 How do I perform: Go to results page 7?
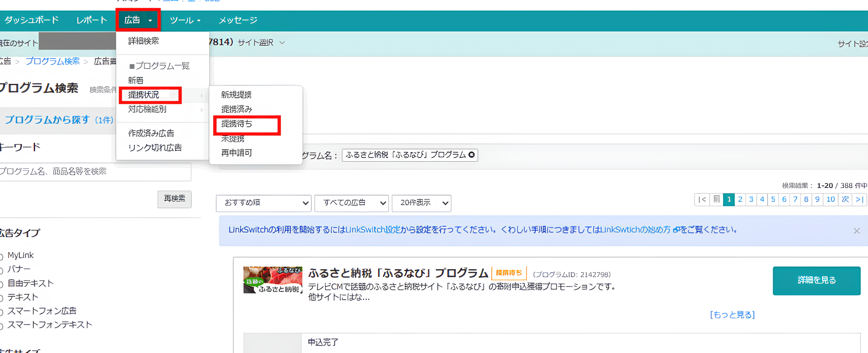click(795, 199)
